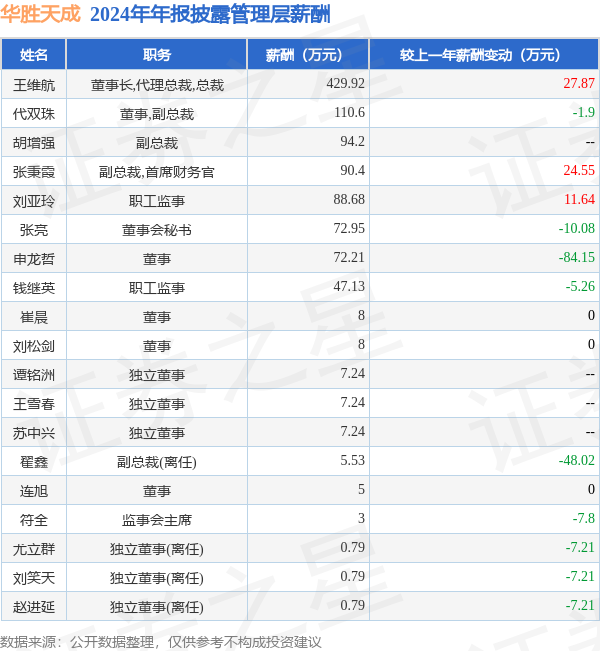The width and height of the screenshot is (600, 651).
Task: Select the name 张秉霞
Action: point(34,172)
